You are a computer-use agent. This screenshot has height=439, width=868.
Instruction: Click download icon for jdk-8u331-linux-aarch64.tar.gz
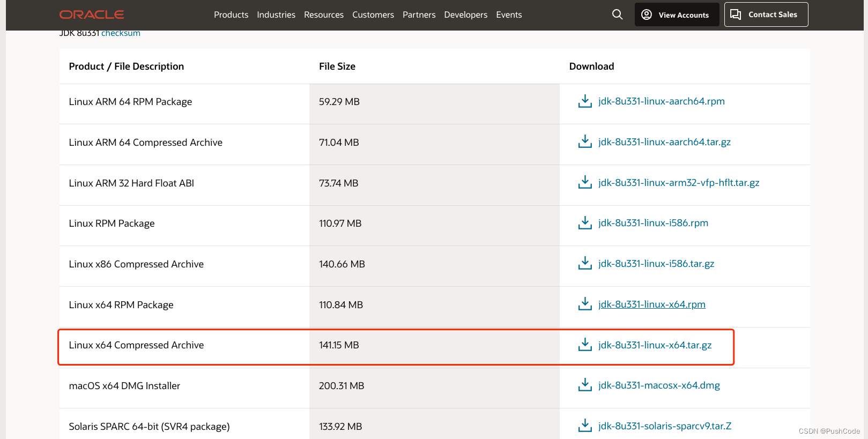point(585,142)
